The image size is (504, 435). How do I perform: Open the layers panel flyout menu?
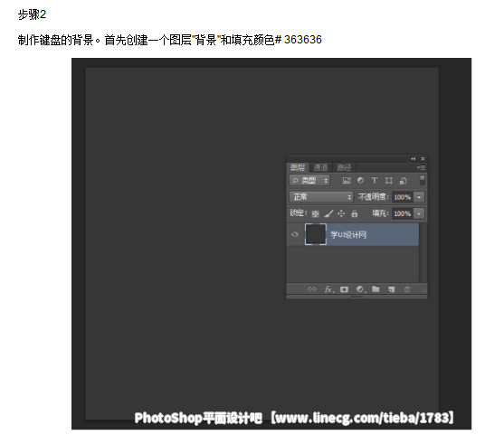coord(421,167)
